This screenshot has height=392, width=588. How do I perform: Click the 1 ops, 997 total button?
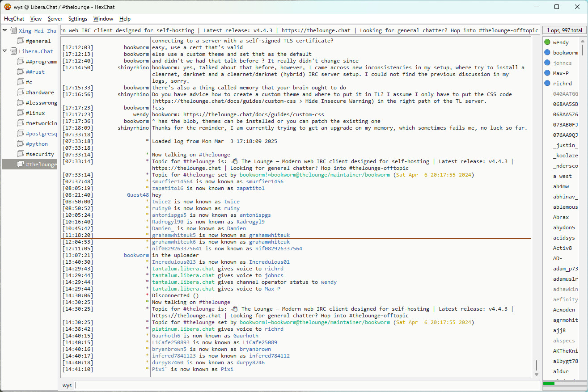tap(564, 30)
